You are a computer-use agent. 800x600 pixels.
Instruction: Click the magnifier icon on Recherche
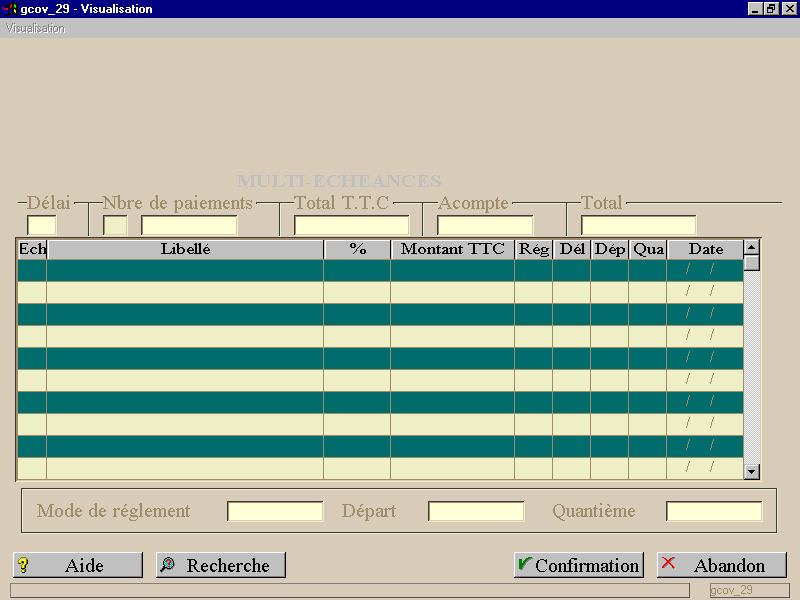[167, 564]
